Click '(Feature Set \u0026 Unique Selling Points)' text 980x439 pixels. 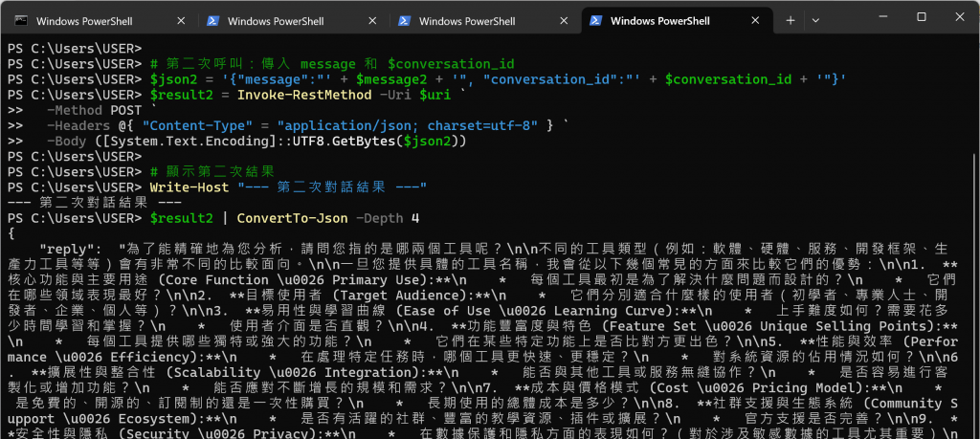770,326
